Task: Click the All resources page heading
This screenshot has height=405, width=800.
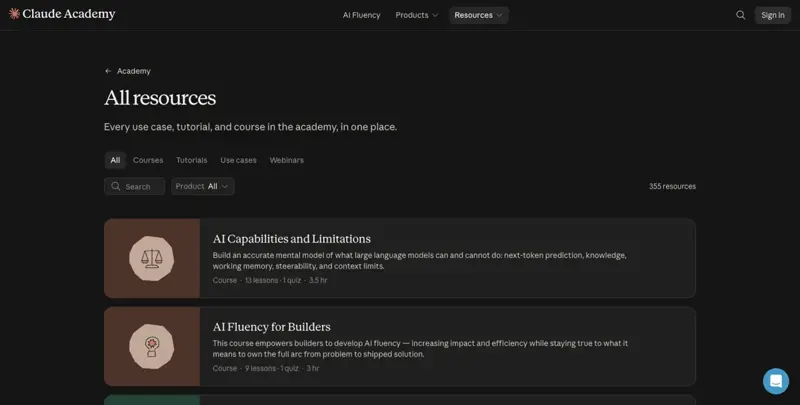Action: coord(160,98)
